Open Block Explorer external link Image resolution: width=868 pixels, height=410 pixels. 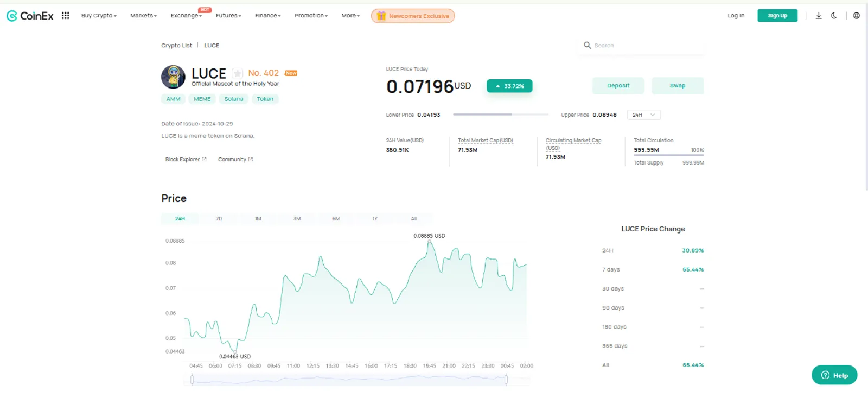[186, 160]
